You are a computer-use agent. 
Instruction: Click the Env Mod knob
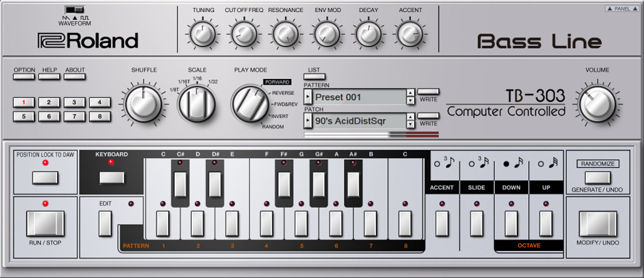[x=327, y=34]
